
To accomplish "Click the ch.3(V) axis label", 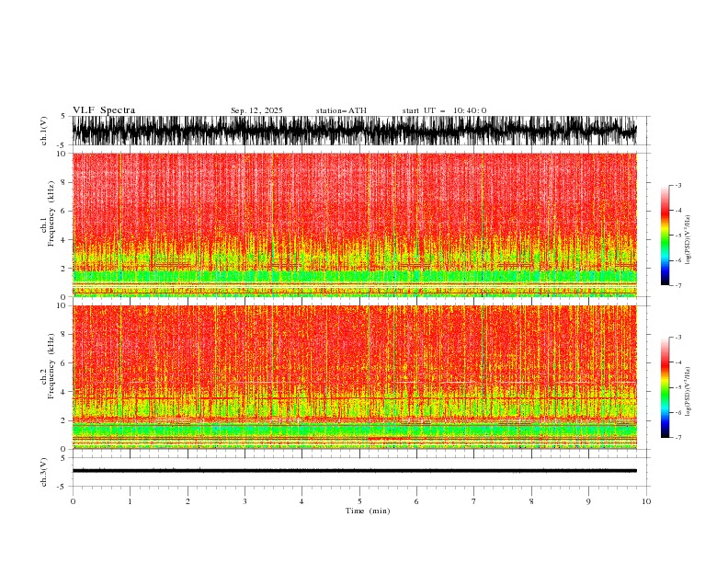I will [x=44, y=472].
